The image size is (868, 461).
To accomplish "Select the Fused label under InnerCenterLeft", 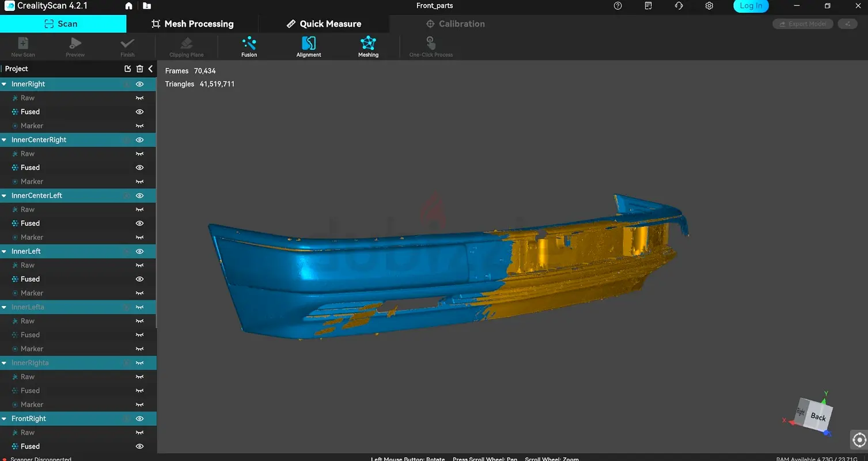I will 30,224.
